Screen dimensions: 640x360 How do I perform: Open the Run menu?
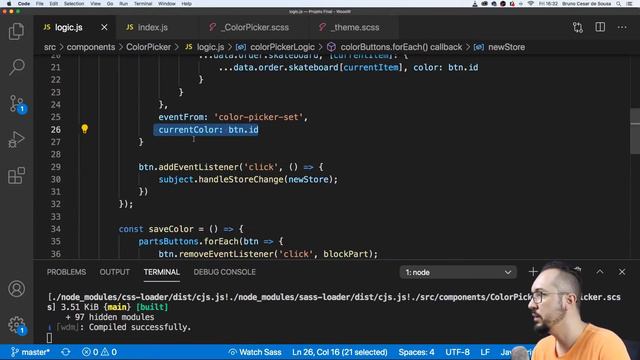(123, 4)
